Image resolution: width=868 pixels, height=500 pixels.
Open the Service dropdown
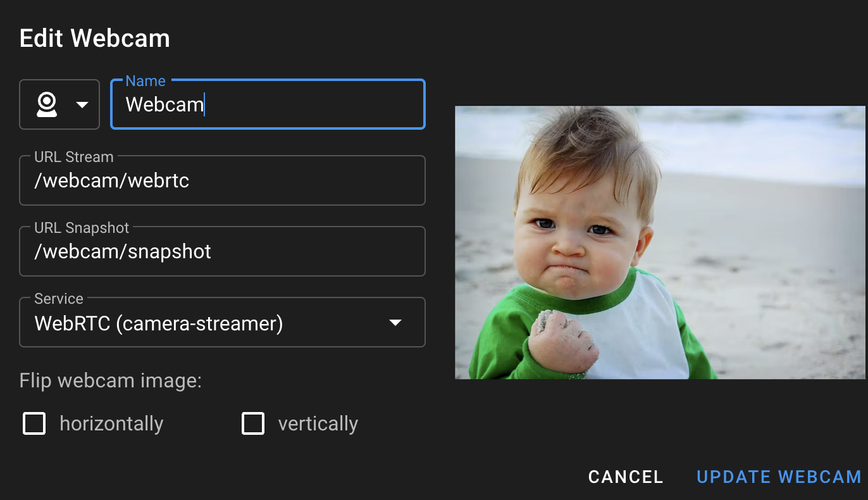222,323
